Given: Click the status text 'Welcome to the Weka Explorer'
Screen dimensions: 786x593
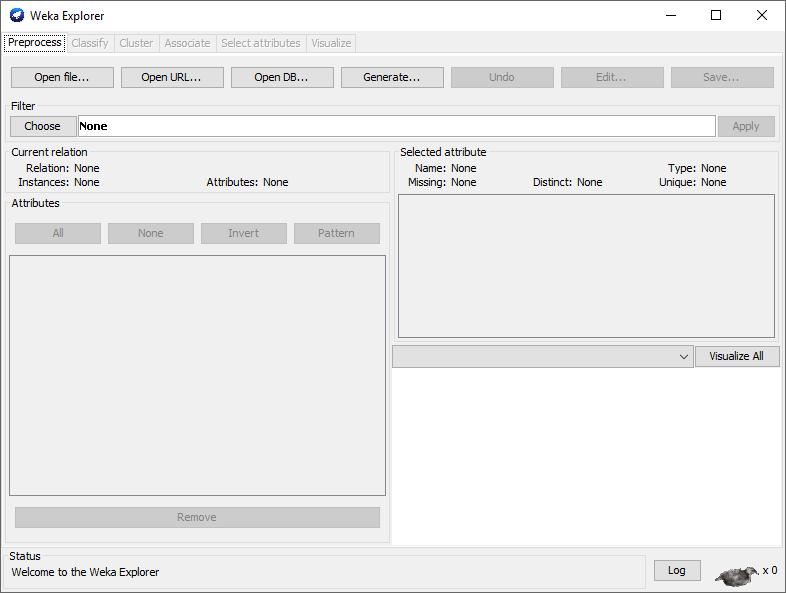Looking at the screenshot, I should 85,572.
